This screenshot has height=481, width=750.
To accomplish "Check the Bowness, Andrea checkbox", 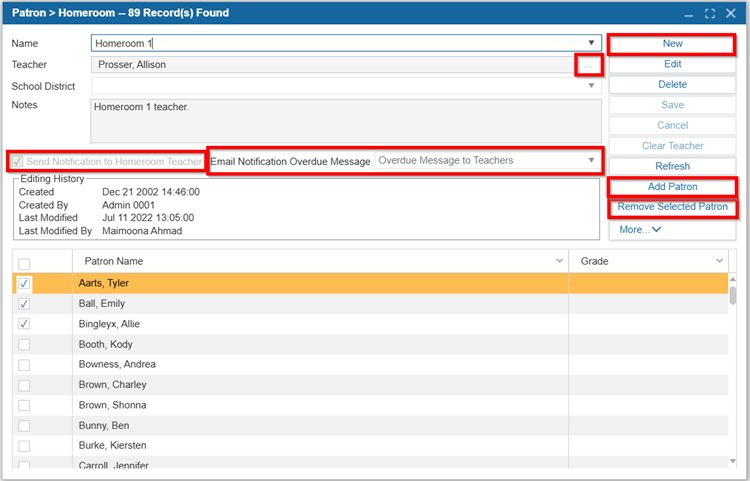I will coord(24,365).
